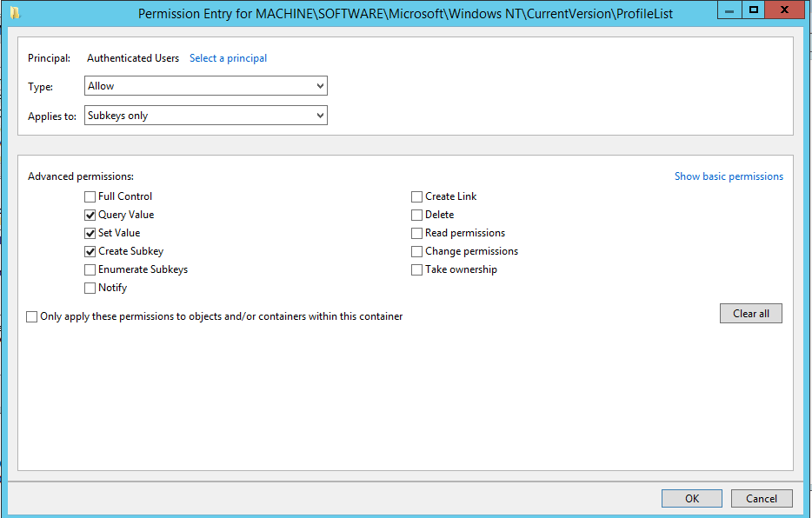Minimize the Permission Entry window

(729, 10)
